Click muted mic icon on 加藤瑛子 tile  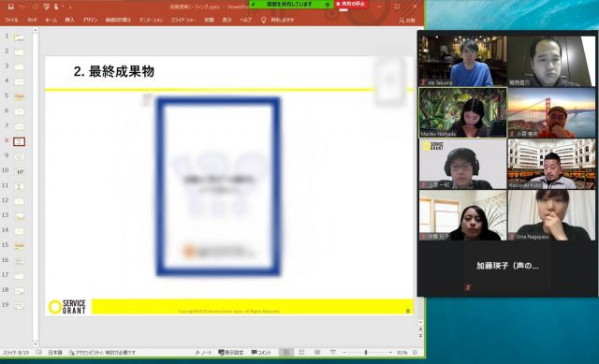468,287
